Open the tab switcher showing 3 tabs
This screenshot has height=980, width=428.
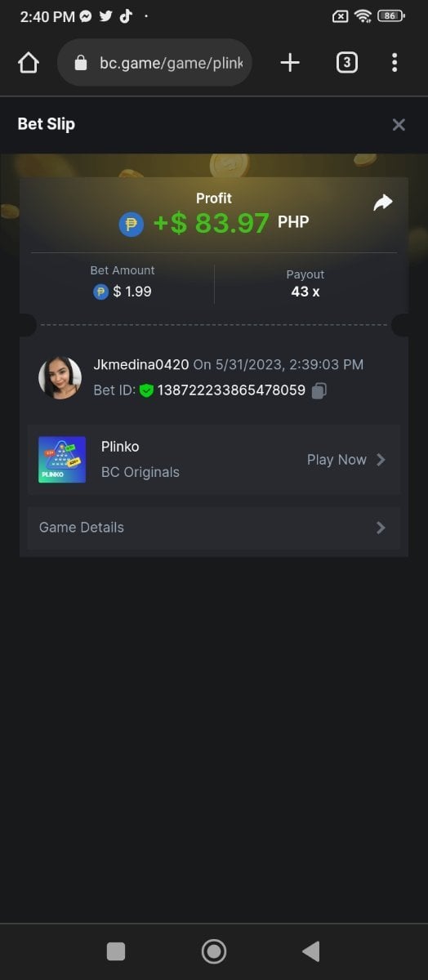click(x=347, y=63)
